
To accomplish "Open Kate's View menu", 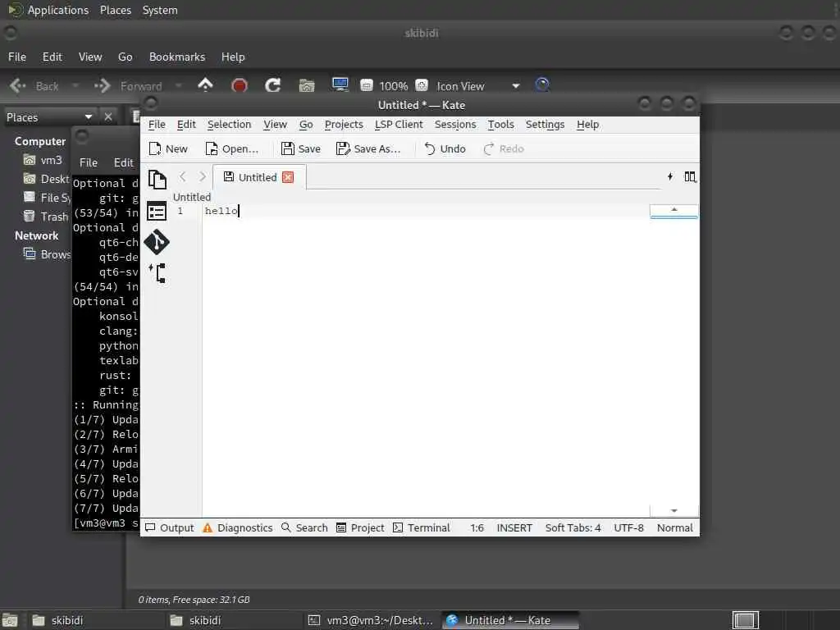I will pyautogui.click(x=276, y=125).
